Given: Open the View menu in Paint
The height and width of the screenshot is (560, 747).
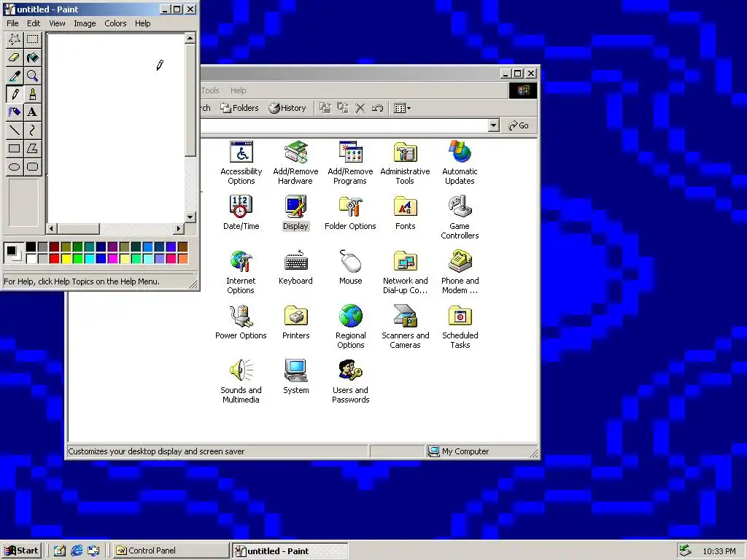Looking at the screenshot, I should point(57,23).
